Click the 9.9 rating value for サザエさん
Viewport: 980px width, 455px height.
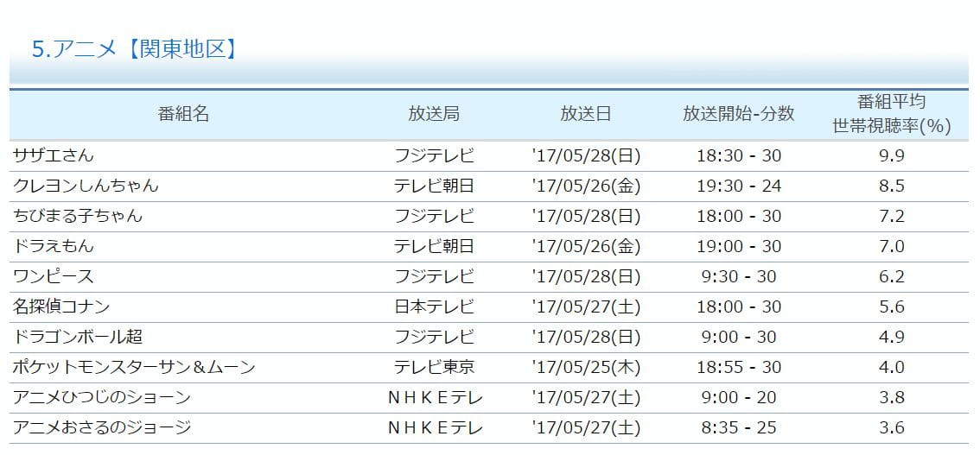(892, 155)
